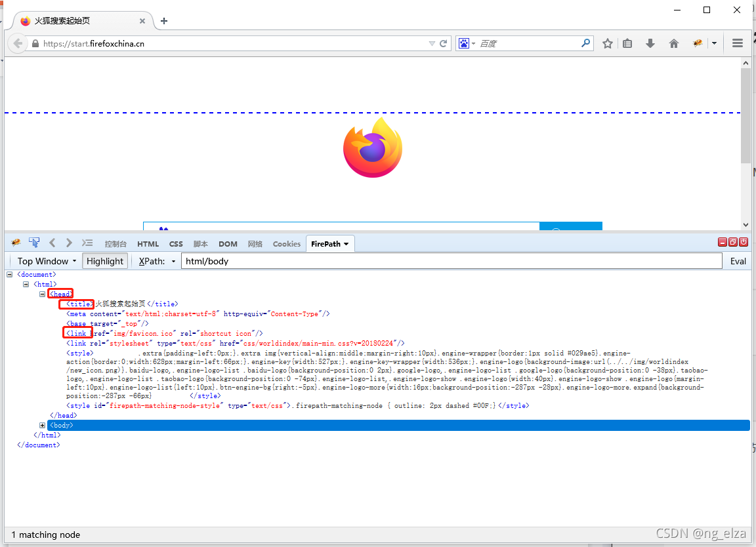This screenshot has width=756, height=547.
Task: Open the Top Window dropdown
Action: (x=47, y=261)
